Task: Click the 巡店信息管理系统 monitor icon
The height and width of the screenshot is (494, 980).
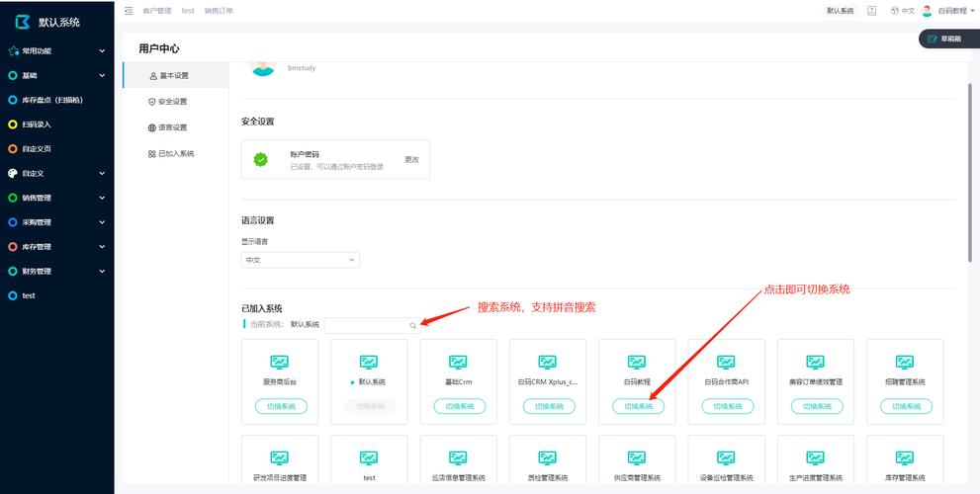Action: [458, 457]
